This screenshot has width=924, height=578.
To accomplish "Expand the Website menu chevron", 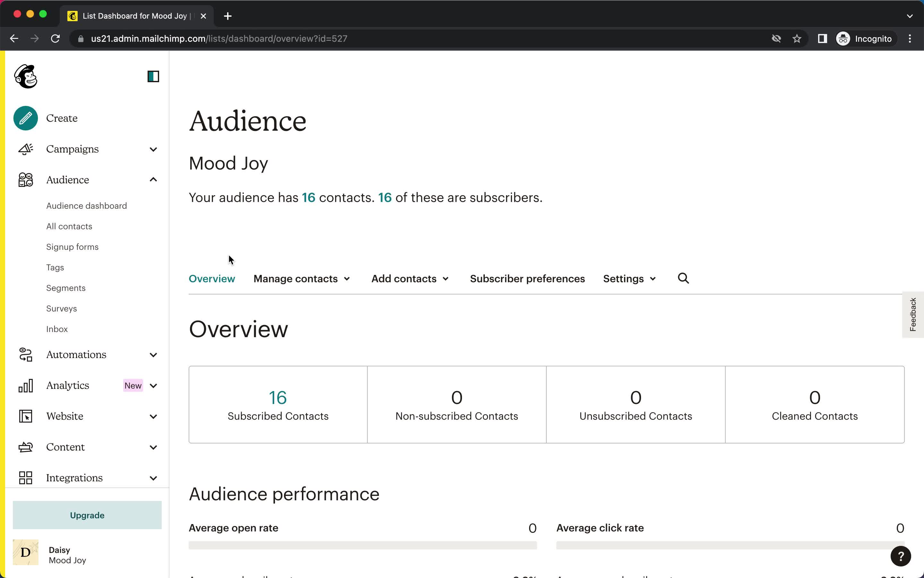I will [153, 416].
